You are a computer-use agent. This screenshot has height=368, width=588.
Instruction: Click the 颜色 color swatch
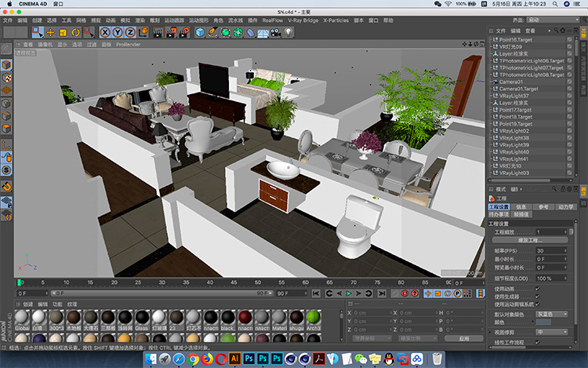click(543, 322)
